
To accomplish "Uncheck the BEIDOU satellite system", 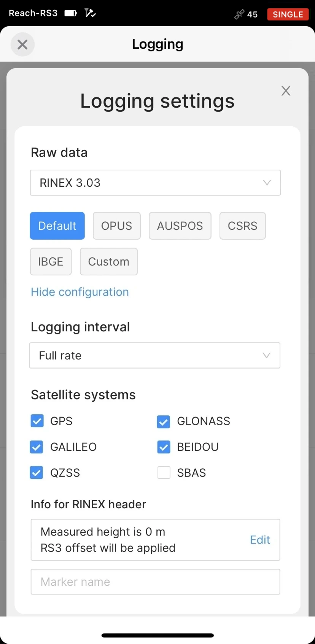I will pos(164,447).
